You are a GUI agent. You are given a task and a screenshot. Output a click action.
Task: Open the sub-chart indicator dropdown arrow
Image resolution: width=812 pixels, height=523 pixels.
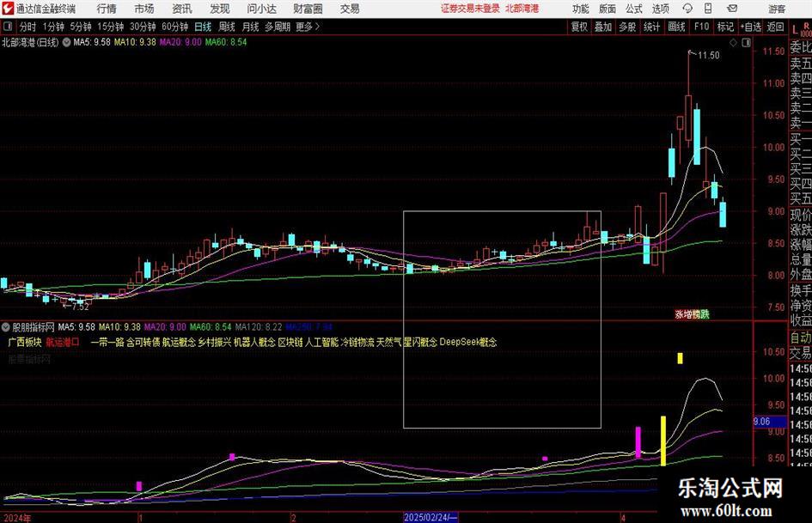(6, 326)
